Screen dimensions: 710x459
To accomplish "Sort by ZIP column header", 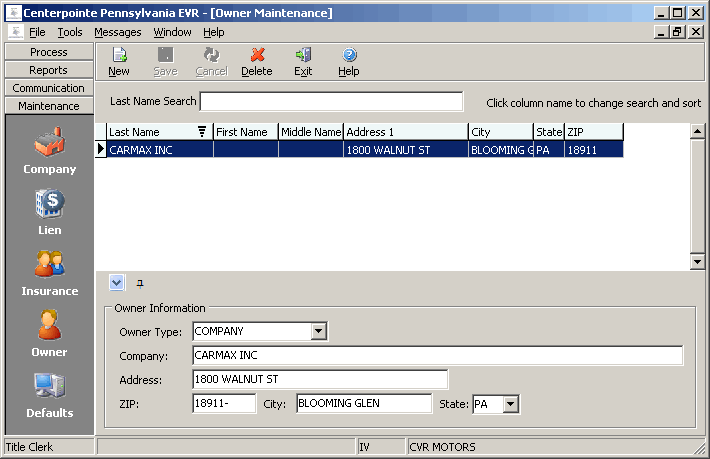I will tap(594, 132).
